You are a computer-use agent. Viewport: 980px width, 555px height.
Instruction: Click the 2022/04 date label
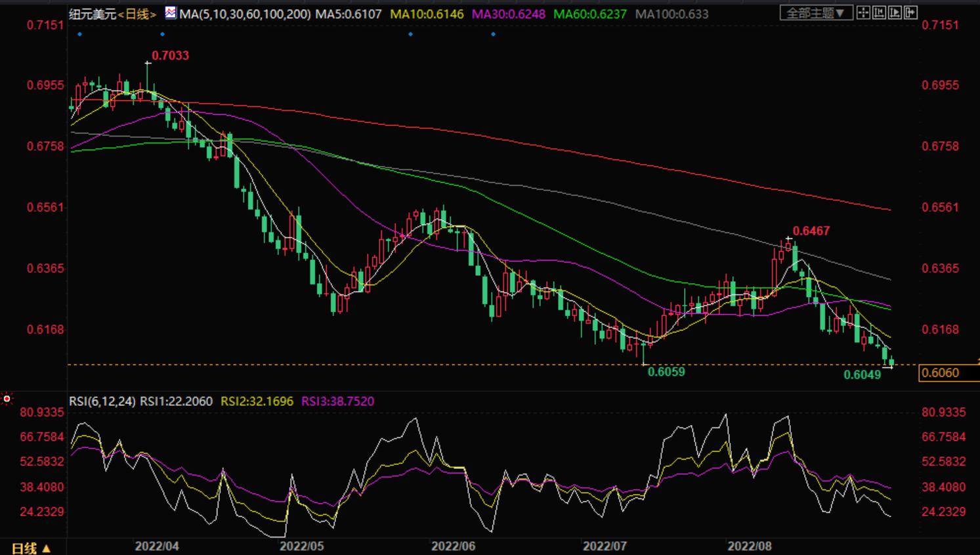157,546
